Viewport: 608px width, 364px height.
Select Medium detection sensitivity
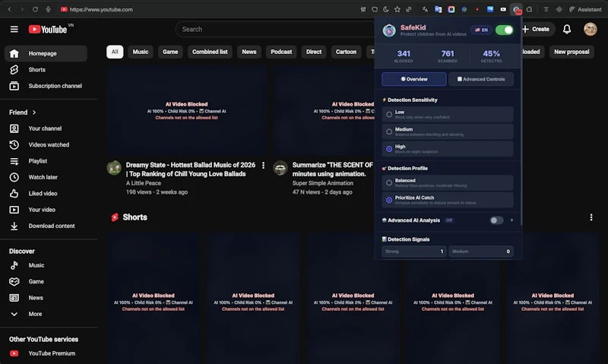pyautogui.click(x=448, y=131)
